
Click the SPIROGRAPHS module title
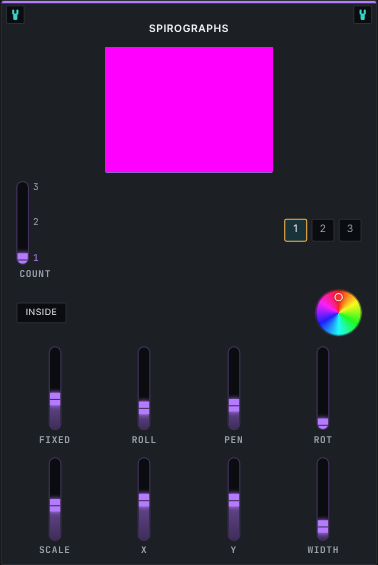tap(189, 28)
